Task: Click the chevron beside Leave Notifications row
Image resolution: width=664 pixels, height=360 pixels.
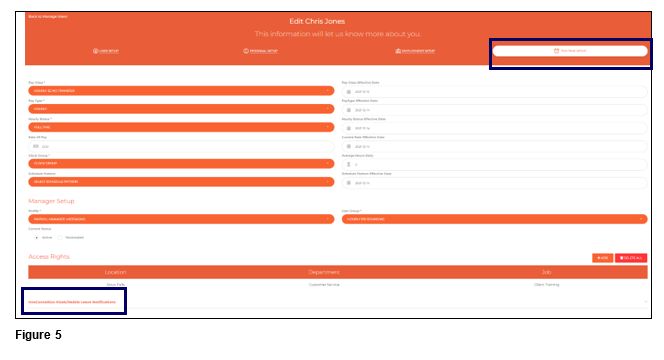Action: 645,302
